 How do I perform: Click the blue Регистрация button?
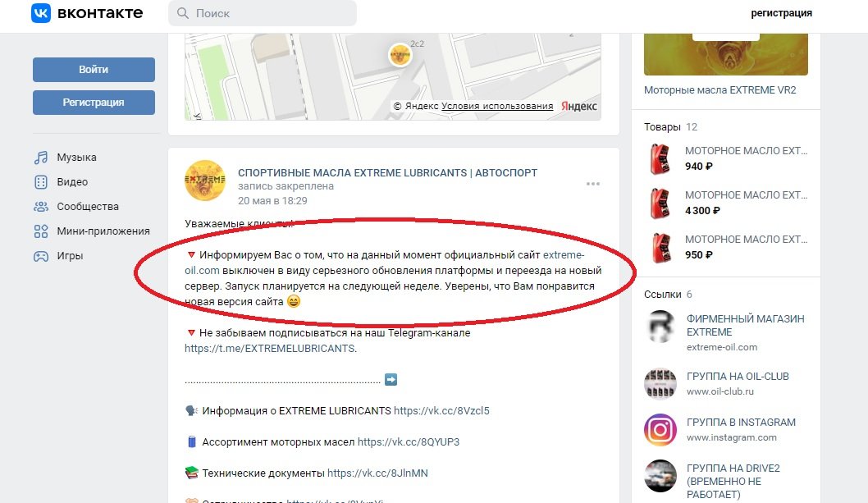point(94,103)
